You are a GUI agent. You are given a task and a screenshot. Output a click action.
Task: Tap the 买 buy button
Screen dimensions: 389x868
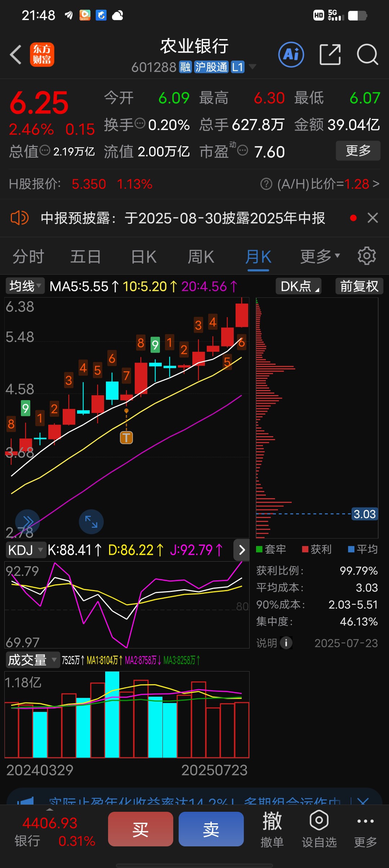point(140,829)
